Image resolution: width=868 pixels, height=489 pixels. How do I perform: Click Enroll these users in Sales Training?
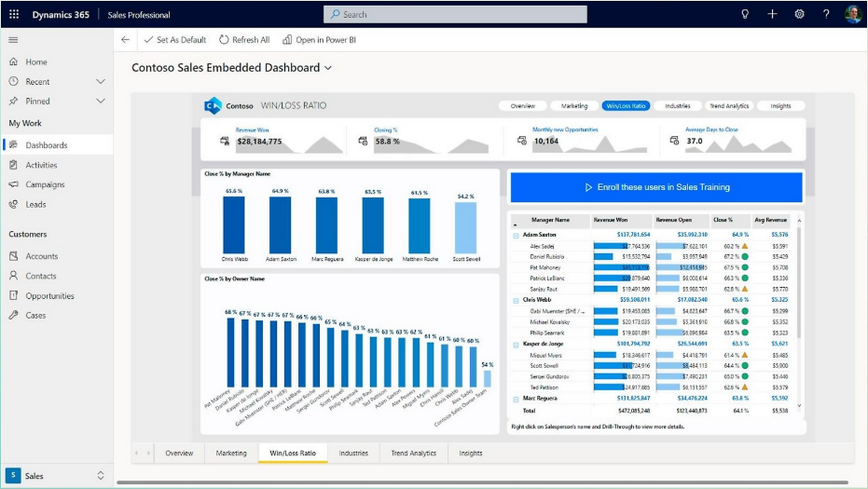[x=656, y=187]
